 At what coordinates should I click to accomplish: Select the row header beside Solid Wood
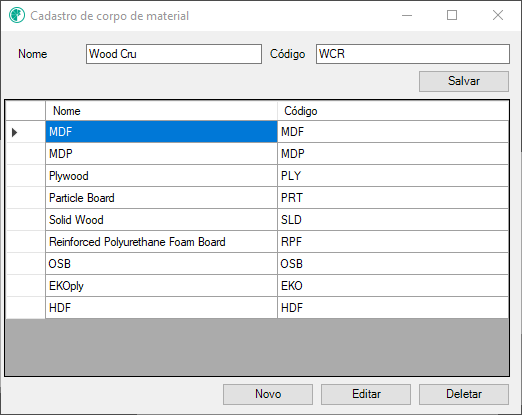coord(26,220)
